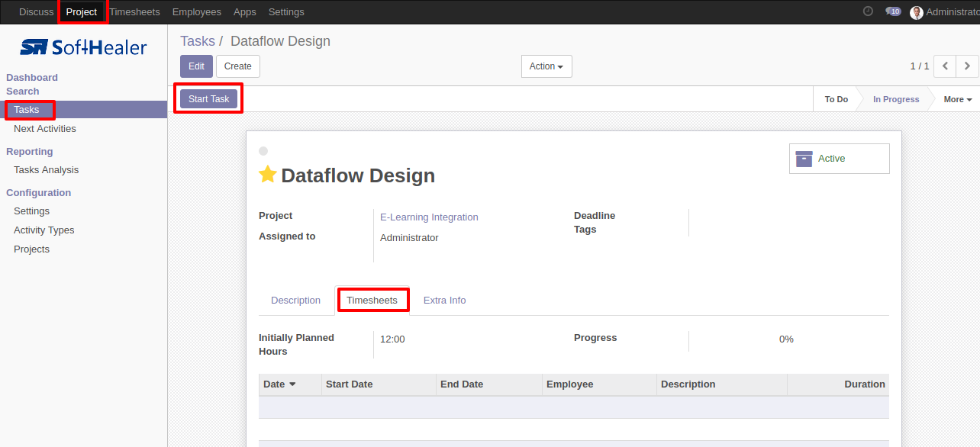Set stage to In Progress

coord(896,99)
